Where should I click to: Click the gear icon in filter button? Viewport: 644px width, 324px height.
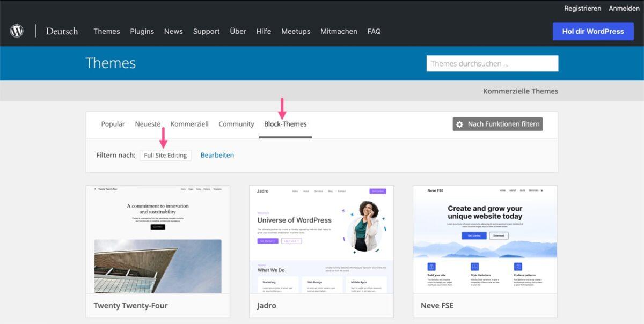pyautogui.click(x=459, y=124)
